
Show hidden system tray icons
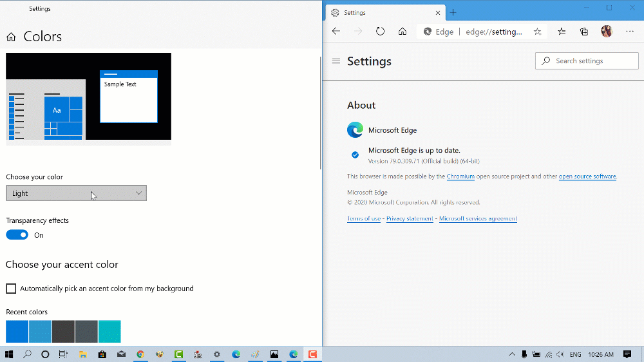pyautogui.click(x=512, y=354)
